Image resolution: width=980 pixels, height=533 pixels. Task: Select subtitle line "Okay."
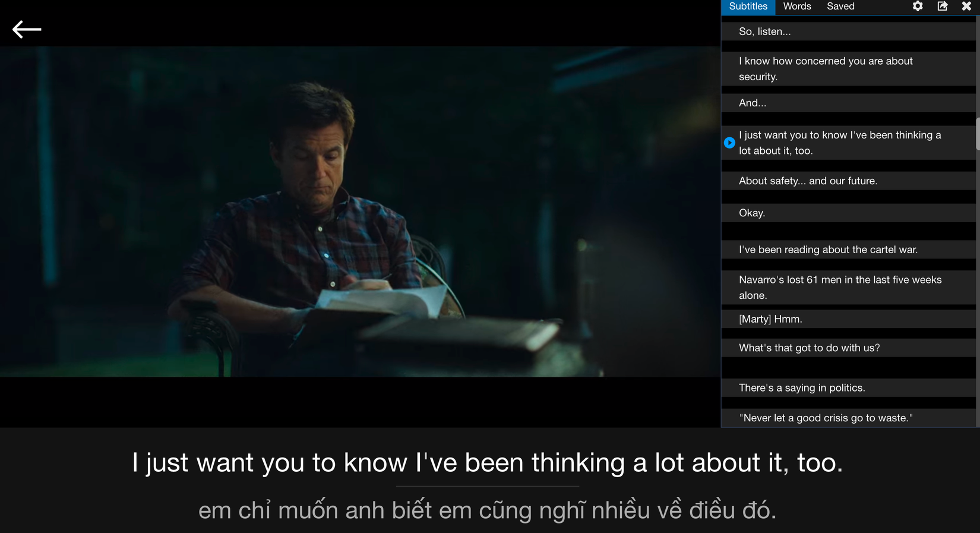[849, 213]
